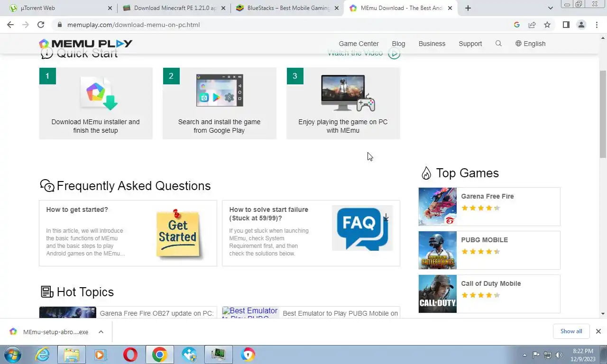
Task: Click the Watch the Video play icon
Action: click(x=394, y=53)
